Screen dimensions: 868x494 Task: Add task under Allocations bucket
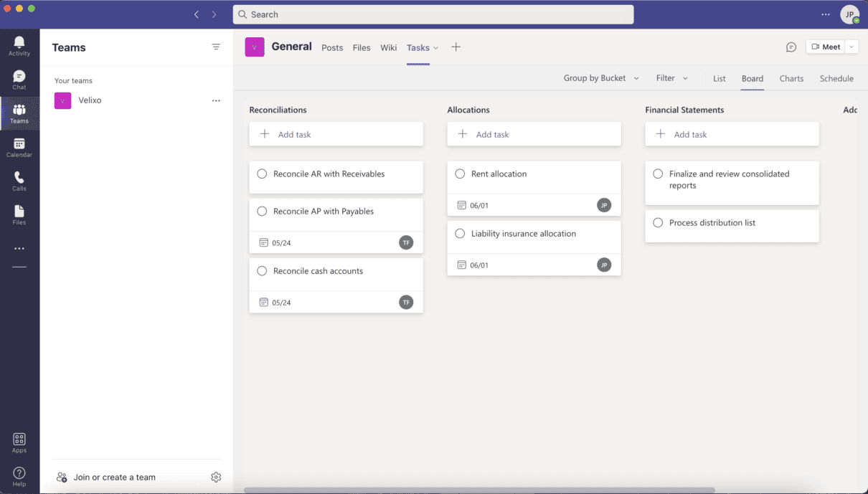pyautogui.click(x=534, y=134)
